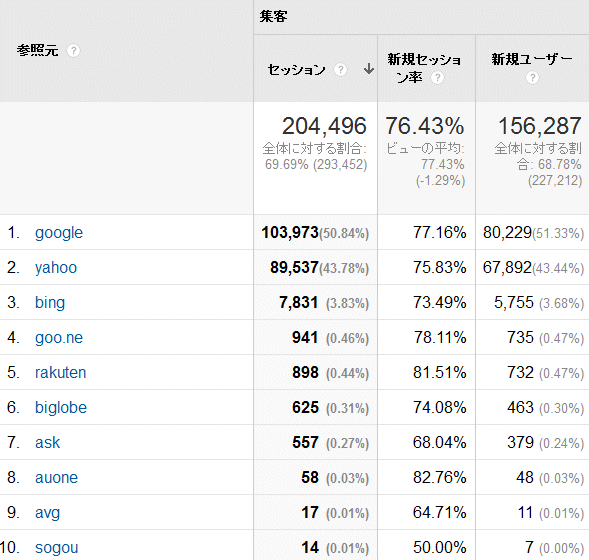This screenshot has width=589, height=560.
Task: Select auone new users value 48
Action: (x=525, y=477)
